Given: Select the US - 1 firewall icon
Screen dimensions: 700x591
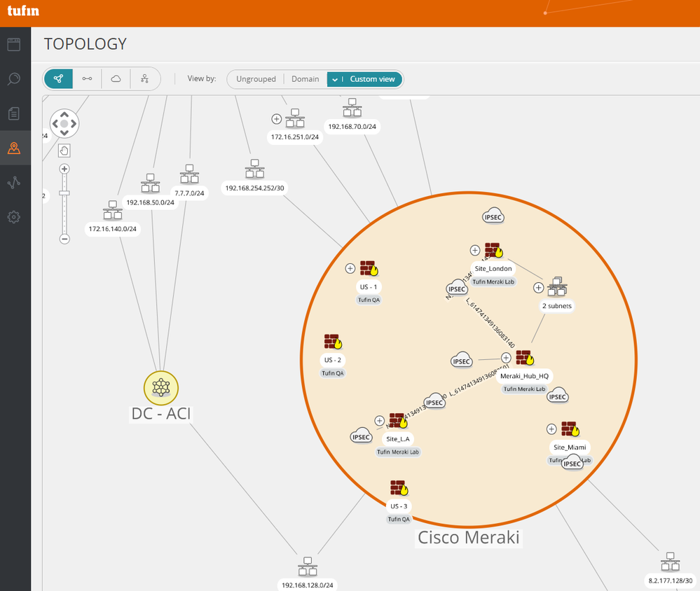Looking at the screenshot, I should (x=369, y=268).
